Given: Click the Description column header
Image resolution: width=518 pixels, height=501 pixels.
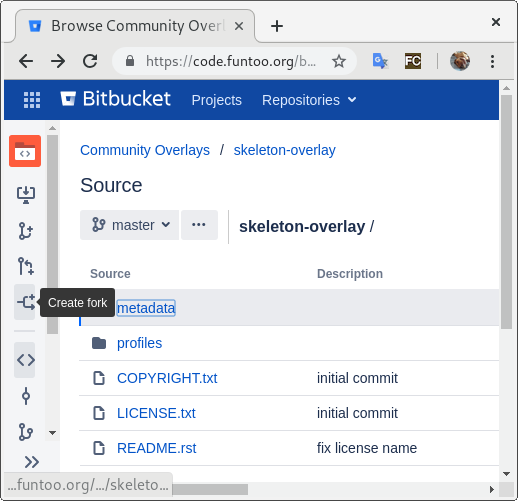Looking at the screenshot, I should (350, 274).
